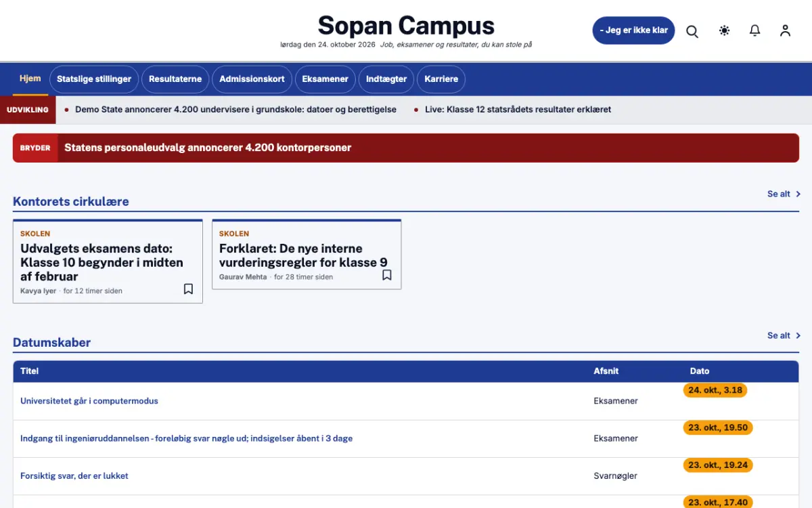Click the BRYDER breaking label
Screen dimensions: 812x508
[x=35, y=148]
